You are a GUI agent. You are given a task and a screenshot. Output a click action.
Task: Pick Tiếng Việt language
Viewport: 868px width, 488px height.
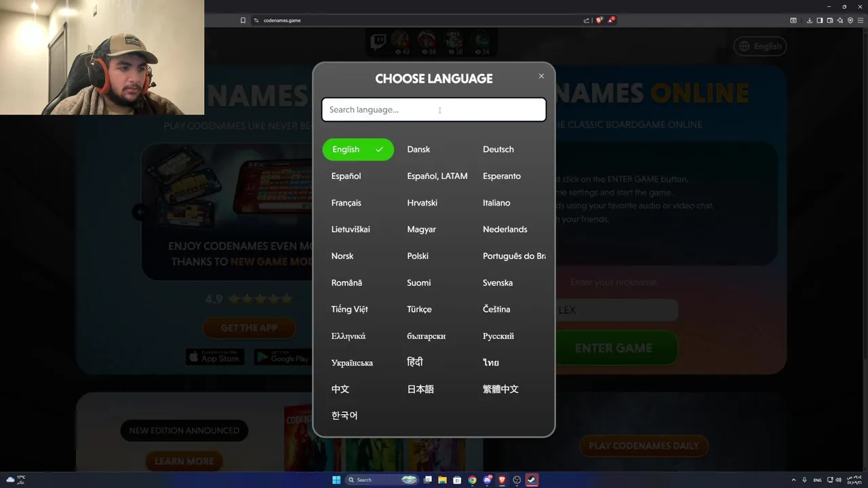pos(349,309)
